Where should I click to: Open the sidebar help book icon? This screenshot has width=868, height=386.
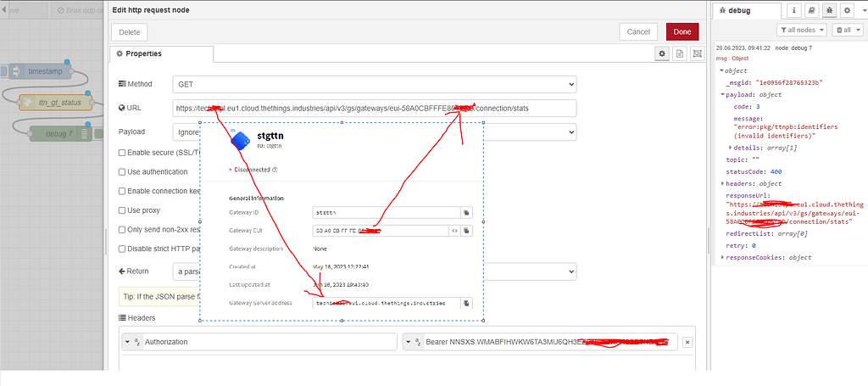(811, 10)
